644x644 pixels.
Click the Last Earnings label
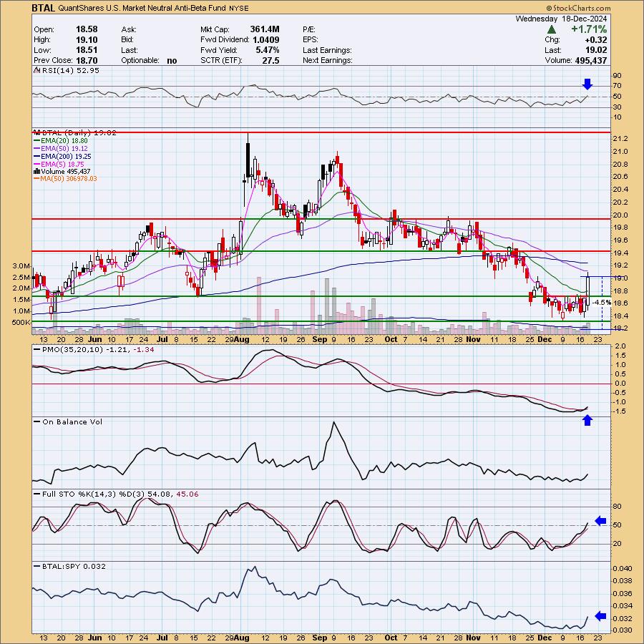click(x=327, y=50)
